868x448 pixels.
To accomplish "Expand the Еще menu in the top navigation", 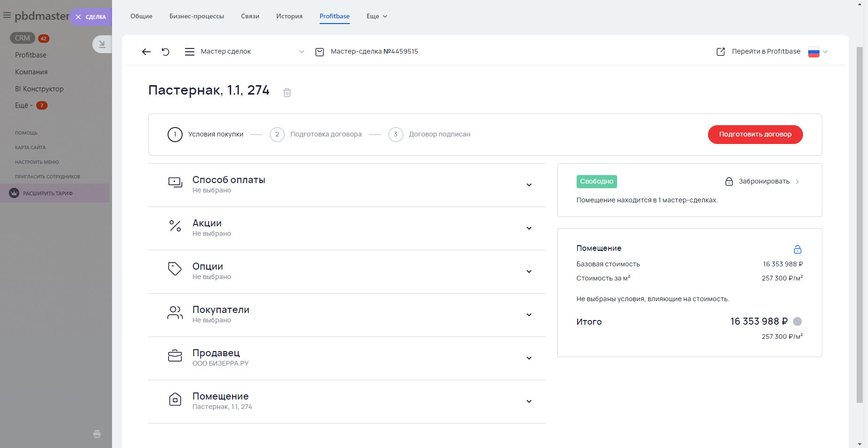I will [376, 16].
